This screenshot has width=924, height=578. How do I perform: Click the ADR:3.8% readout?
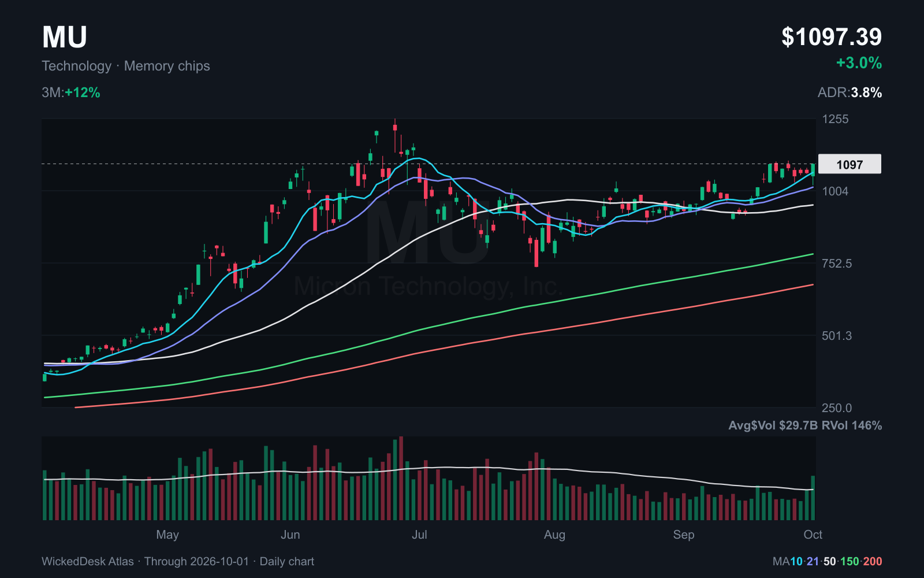pyautogui.click(x=850, y=92)
